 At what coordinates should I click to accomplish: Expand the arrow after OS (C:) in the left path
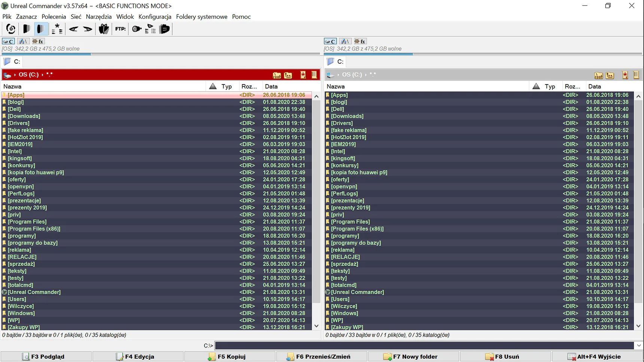[x=42, y=75]
